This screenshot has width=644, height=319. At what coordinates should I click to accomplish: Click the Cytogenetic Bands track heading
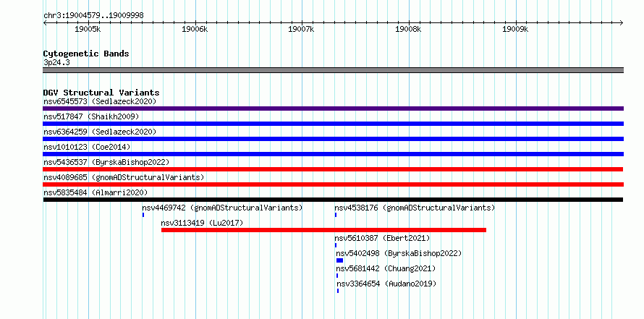86,54
